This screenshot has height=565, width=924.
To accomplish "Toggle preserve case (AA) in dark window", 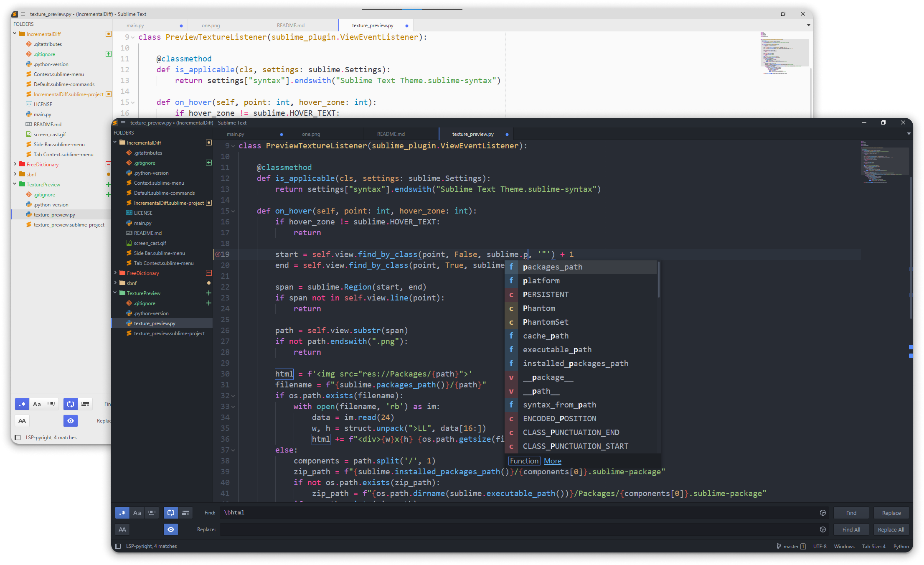I will point(122,529).
